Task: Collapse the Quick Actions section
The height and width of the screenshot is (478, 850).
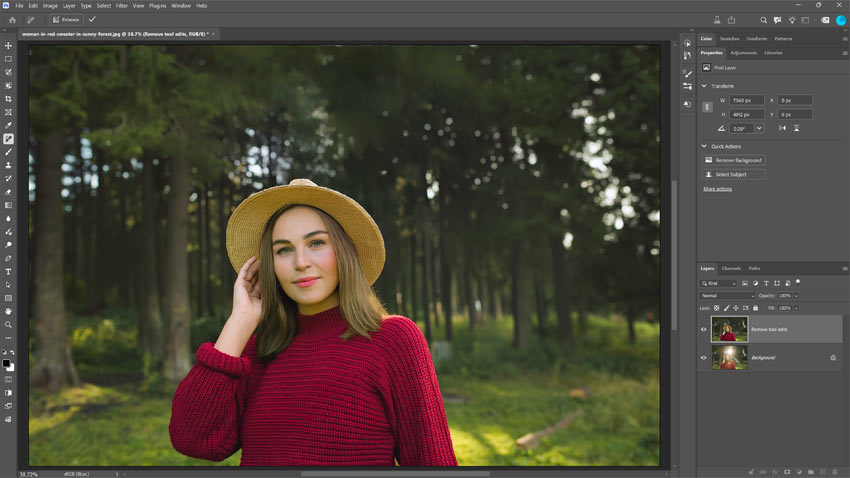Action: 704,146
